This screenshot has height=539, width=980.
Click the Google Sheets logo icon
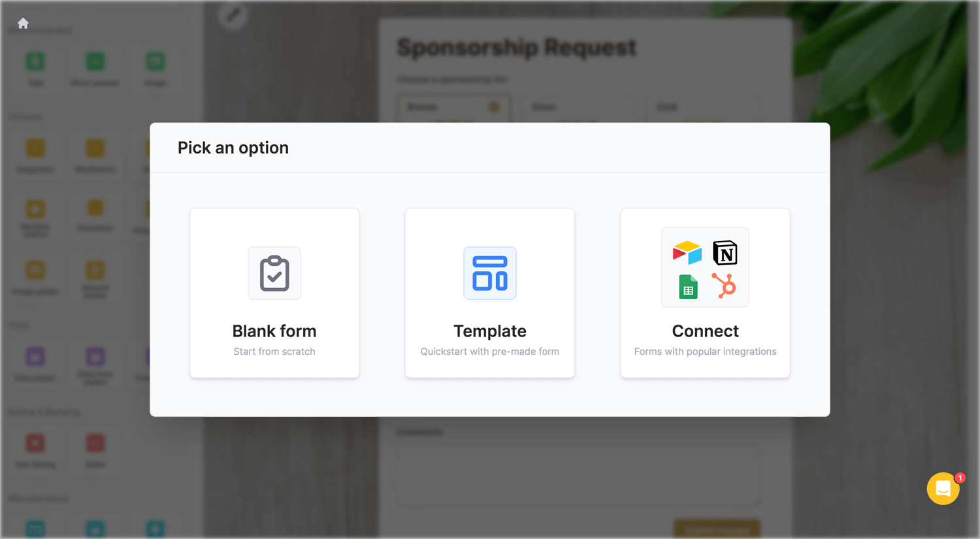point(688,287)
